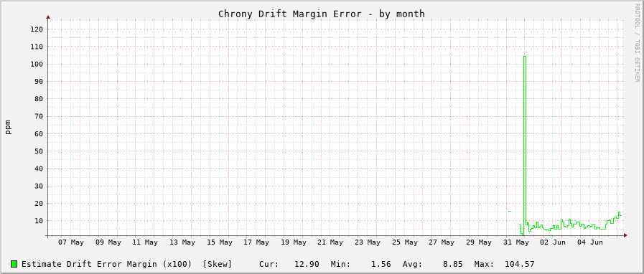
Task: Click the 80 y-axis tick label
Action: point(38,99)
